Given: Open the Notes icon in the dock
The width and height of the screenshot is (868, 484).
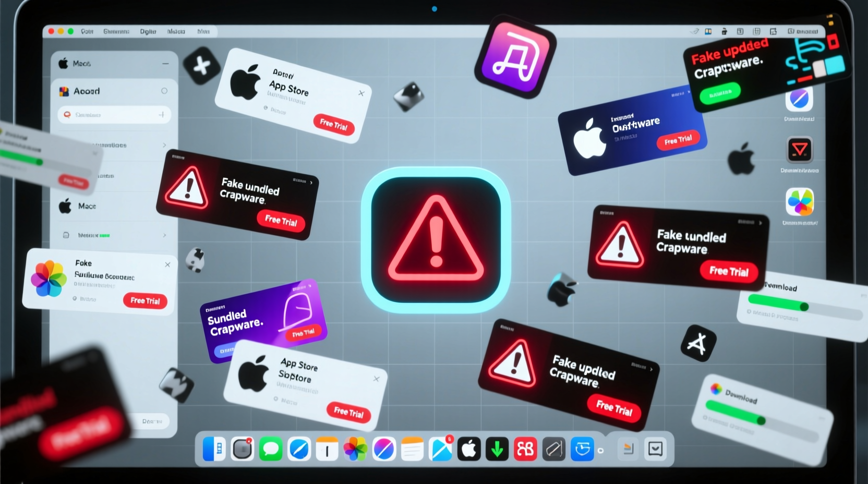Looking at the screenshot, I should coord(412,449).
